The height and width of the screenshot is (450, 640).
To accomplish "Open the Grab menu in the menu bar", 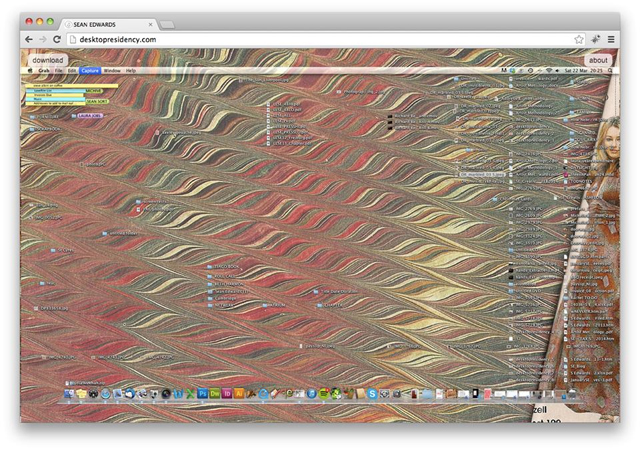I will pos(44,71).
